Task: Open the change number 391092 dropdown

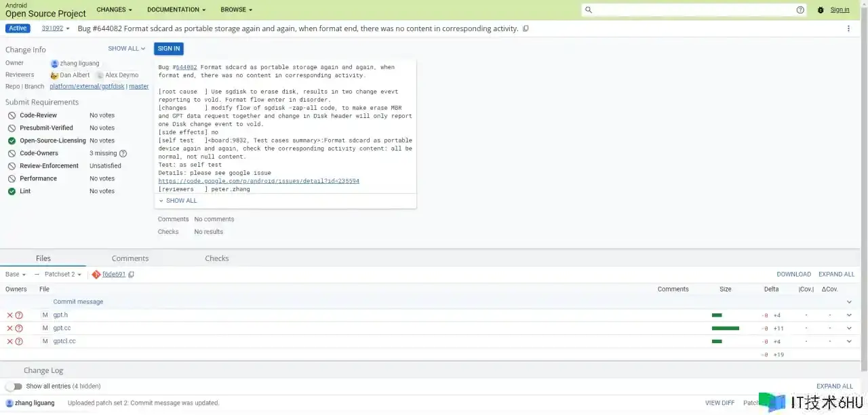Action: pos(56,28)
